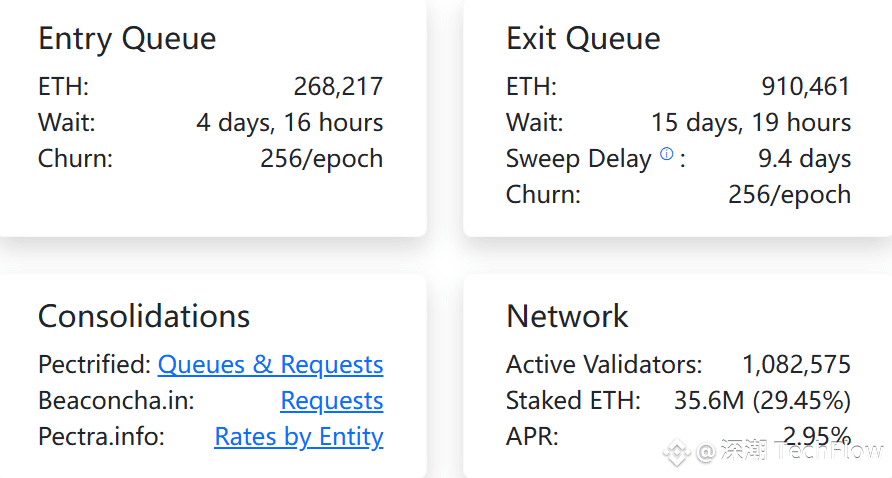
Task: Click the Entry Queue heading
Action: pyautogui.click(x=127, y=39)
